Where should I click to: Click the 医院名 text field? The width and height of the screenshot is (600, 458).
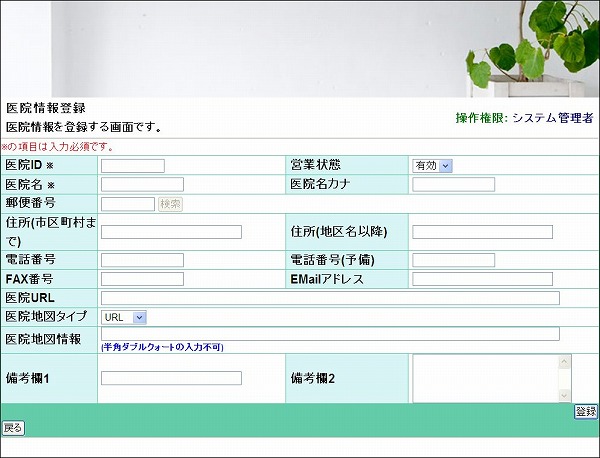[142, 184]
